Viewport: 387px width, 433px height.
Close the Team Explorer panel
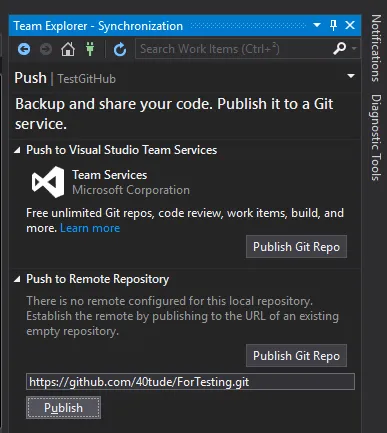click(x=350, y=25)
